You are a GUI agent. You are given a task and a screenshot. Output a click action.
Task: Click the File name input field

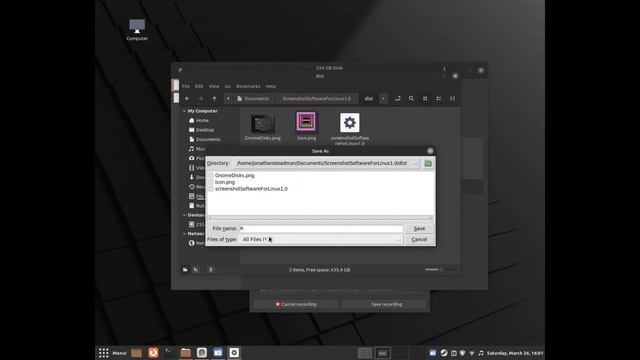(x=321, y=229)
